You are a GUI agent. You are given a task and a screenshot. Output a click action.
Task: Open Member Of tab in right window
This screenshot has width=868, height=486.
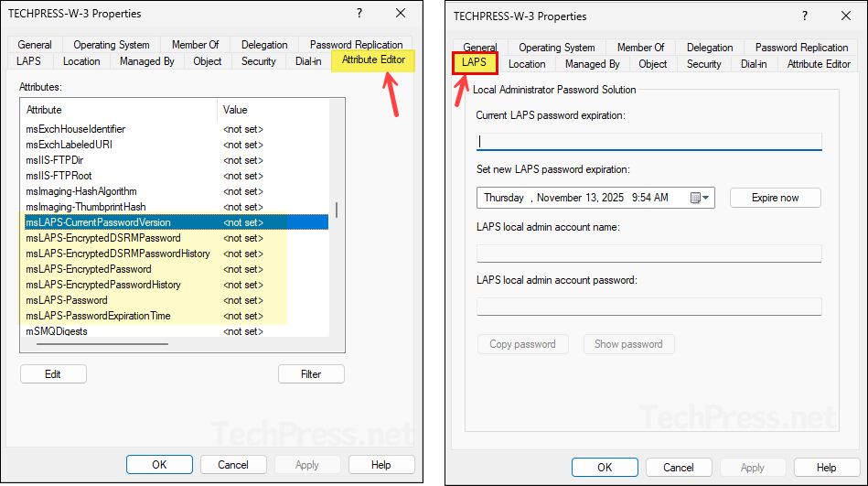(x=640, y=47)
